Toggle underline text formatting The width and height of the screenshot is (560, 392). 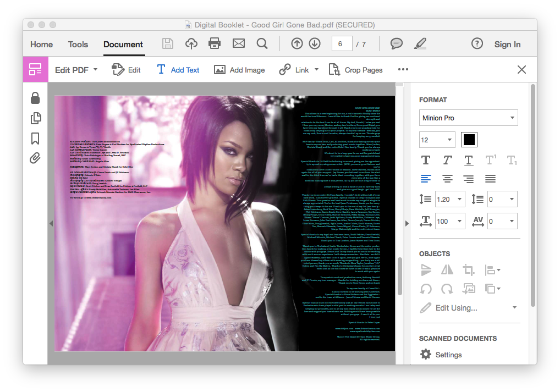tap(468, 160)
